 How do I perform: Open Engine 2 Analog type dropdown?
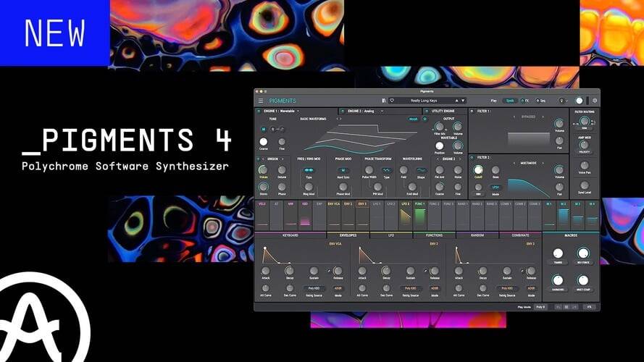[366, 111]
